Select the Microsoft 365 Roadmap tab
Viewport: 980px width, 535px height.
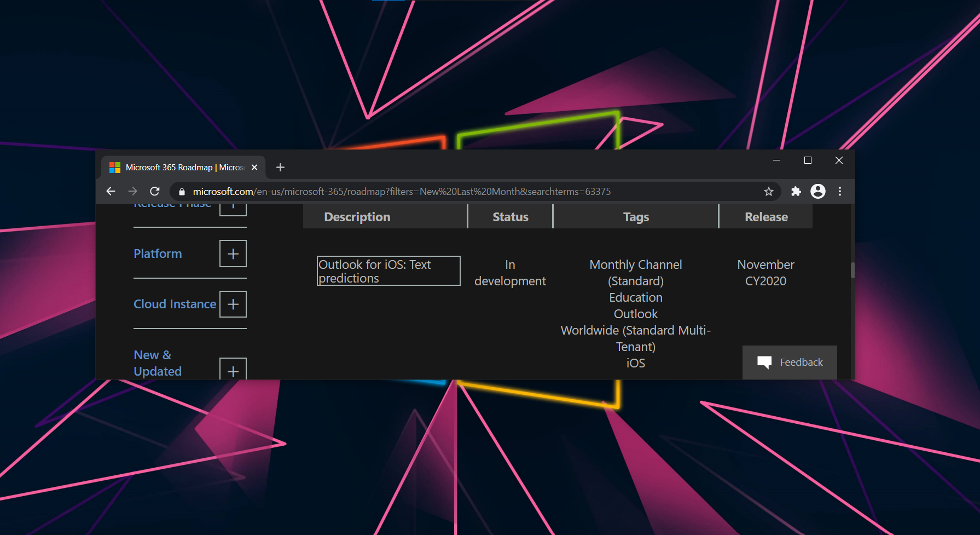[x=183, y=168]
